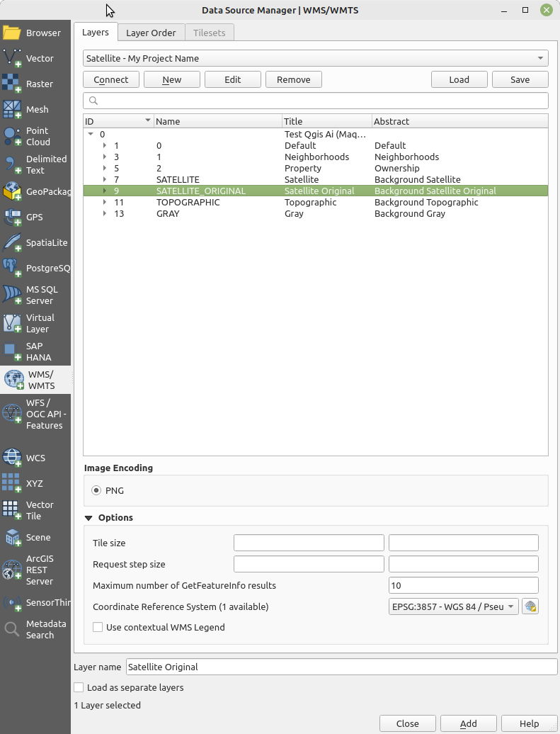Select the GeoPackage source icon
This screenshot has height=734, width=560.
pyautogui.click(x=13, y=191)
